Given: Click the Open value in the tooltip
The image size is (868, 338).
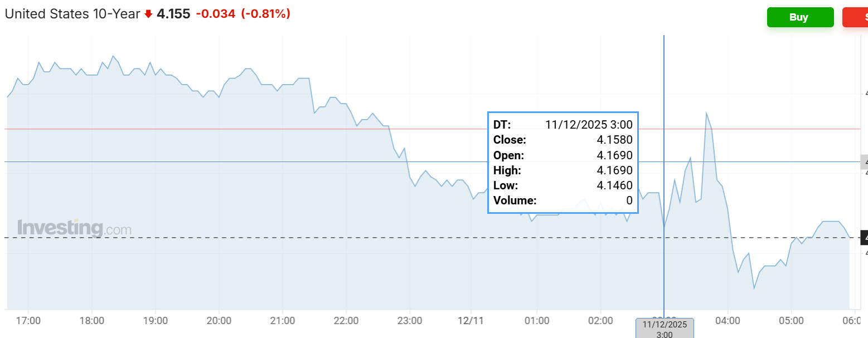Looking at the screenshot, I should (x=614, y=155).
